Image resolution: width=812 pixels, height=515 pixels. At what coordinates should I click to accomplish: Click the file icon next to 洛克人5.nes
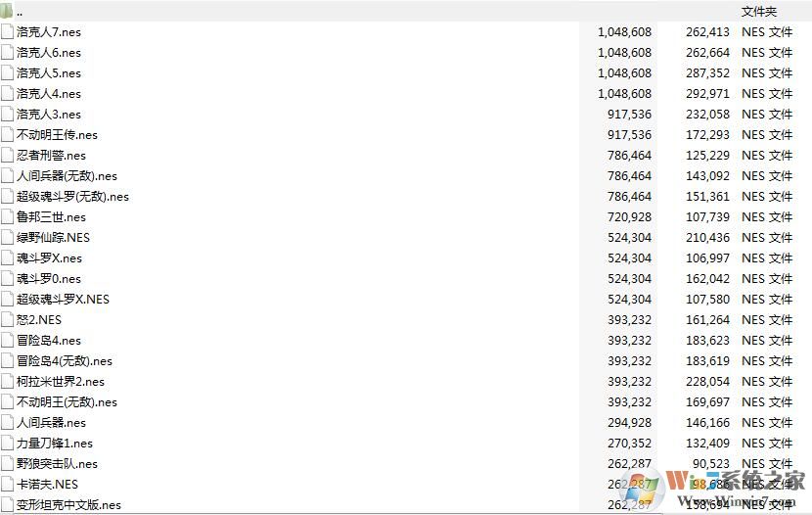(7, 73)
